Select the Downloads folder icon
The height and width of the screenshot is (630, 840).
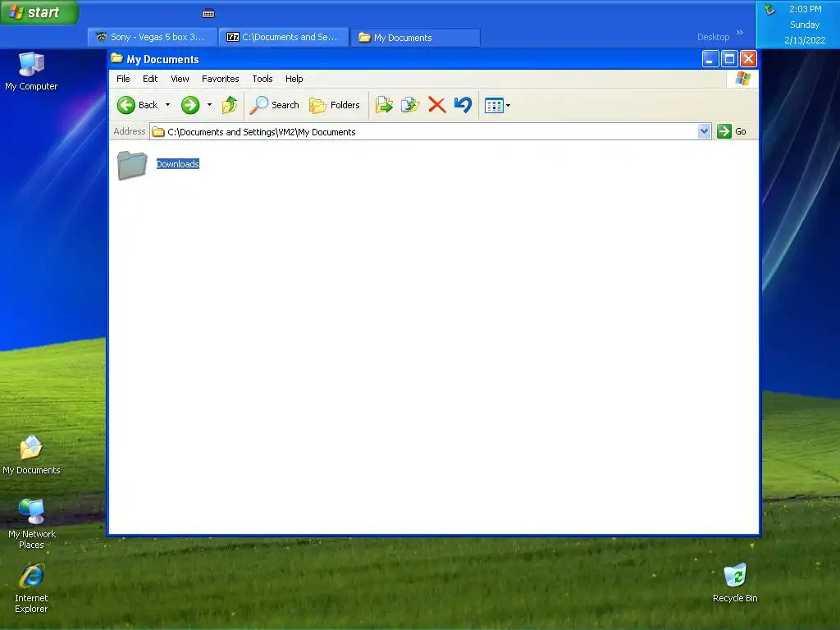(132, 165)
